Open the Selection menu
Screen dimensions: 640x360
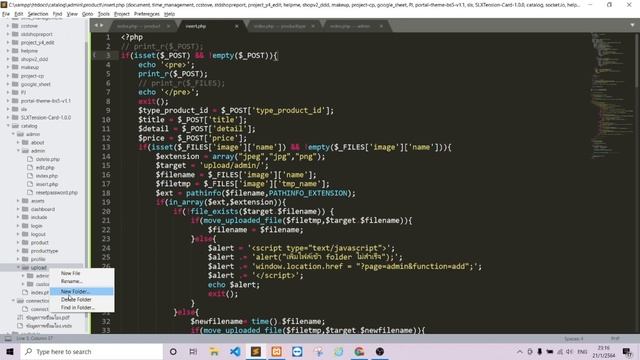point(38,14)
